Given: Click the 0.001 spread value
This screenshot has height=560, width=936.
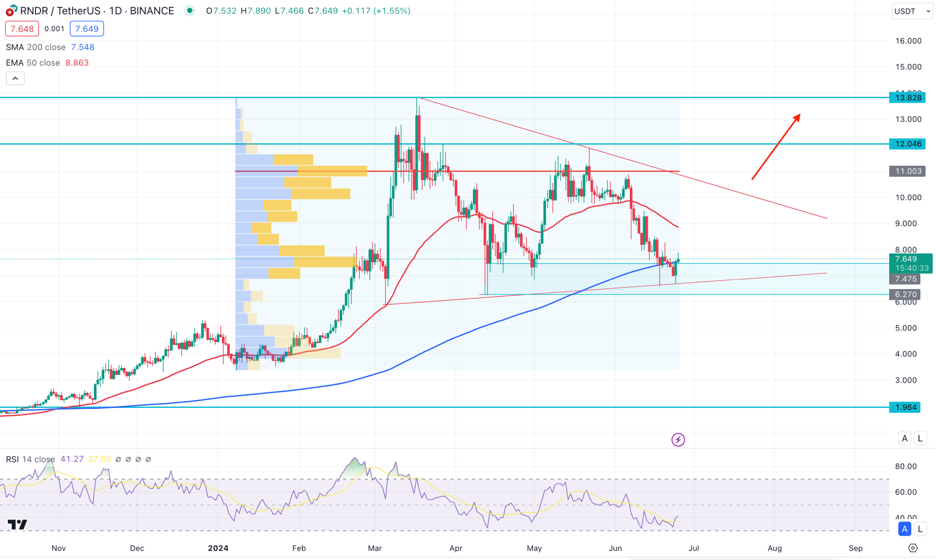Looking at the screenshot, I should pos(54,29).
